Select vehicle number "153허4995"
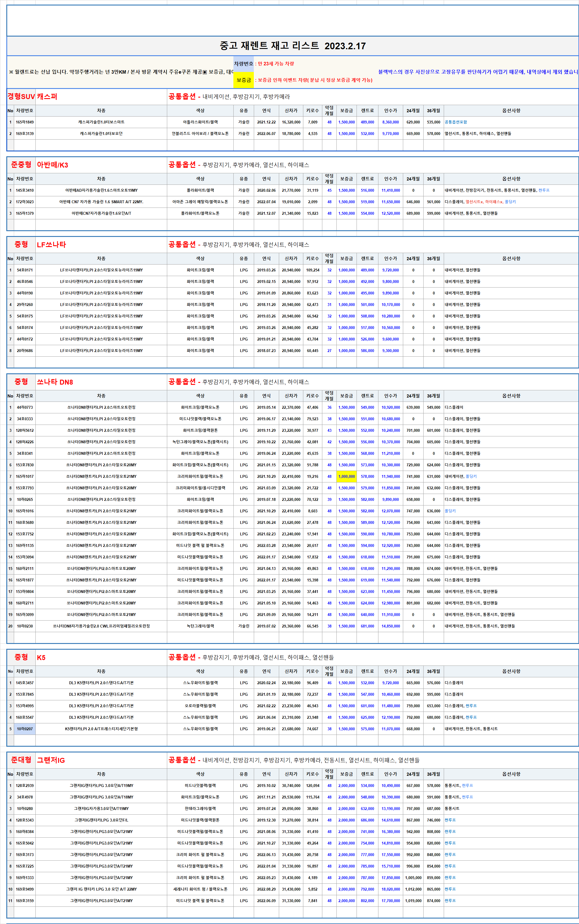 [24, 706]
